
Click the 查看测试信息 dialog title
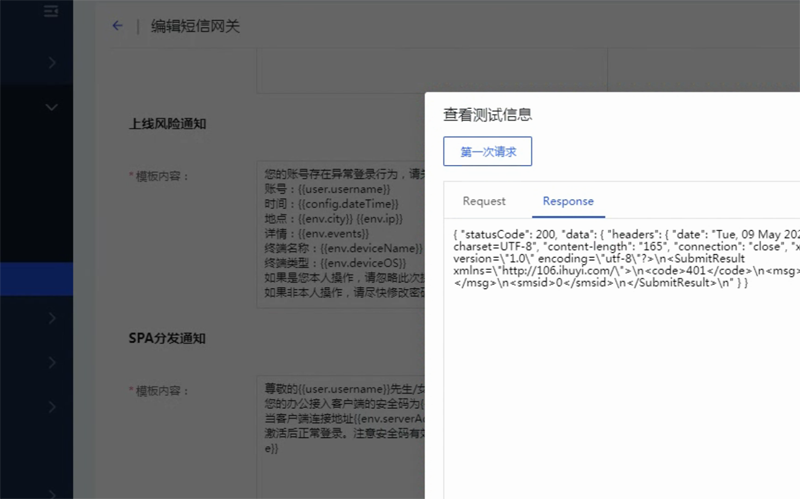487,115
